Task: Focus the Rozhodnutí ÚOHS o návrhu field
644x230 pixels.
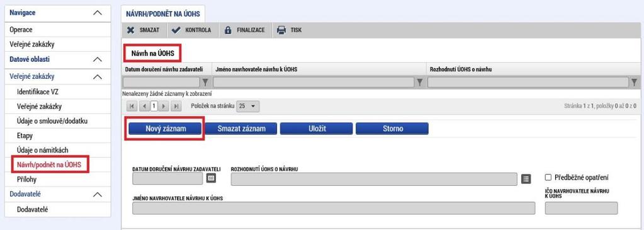Action: 374,180
